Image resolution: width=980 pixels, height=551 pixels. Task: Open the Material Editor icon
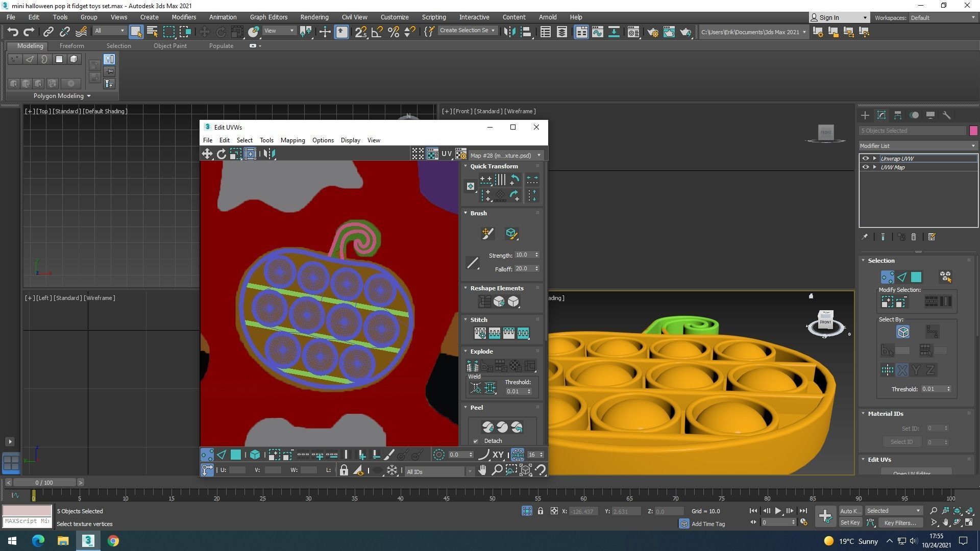click(633, 32)
